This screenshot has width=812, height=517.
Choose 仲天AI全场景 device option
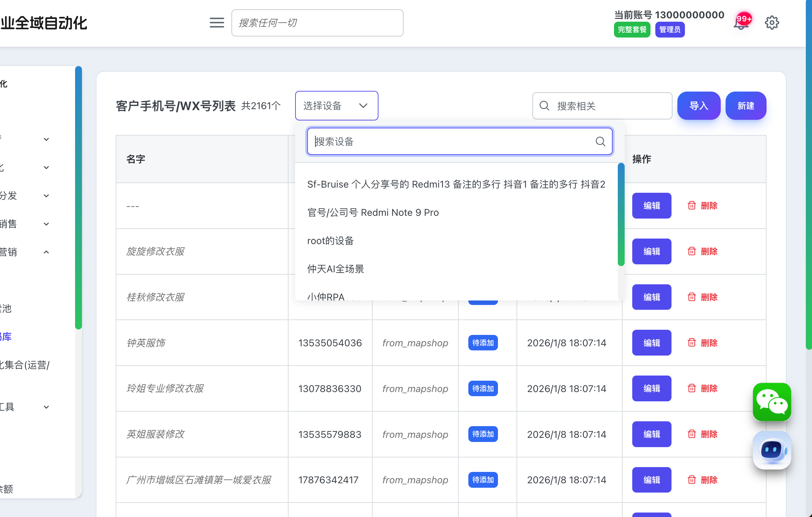pos(335,269)
